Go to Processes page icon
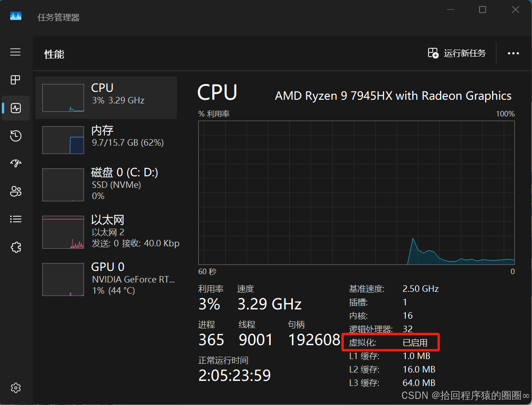 point(15,80)
